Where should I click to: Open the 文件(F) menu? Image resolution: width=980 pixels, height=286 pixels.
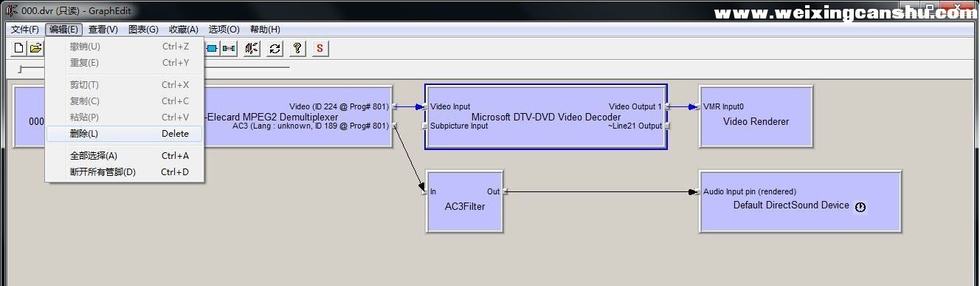click(25, 30)
